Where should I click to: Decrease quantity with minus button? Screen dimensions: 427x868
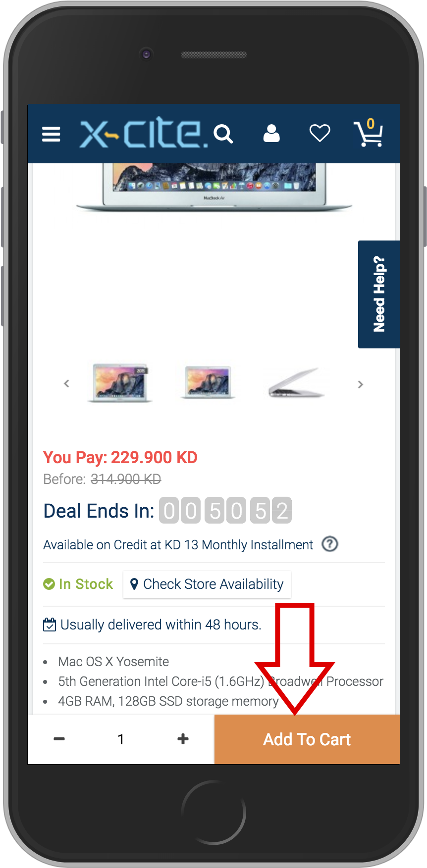tap(59, 739)
